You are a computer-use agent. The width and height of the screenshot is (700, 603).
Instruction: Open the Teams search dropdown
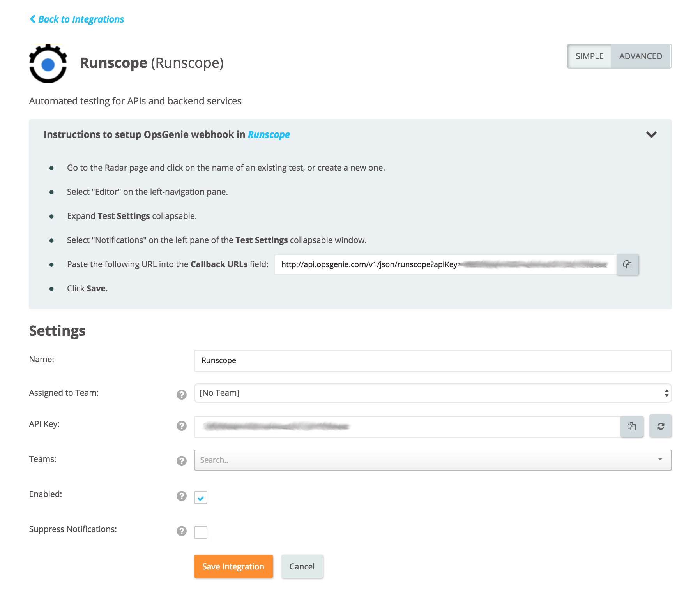pyautogui.click(x=433, y=460)
